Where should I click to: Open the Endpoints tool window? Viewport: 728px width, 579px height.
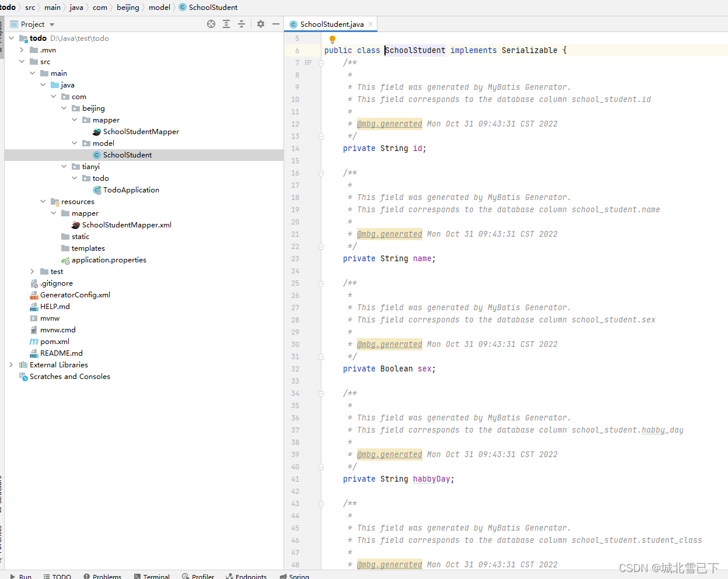246,576
